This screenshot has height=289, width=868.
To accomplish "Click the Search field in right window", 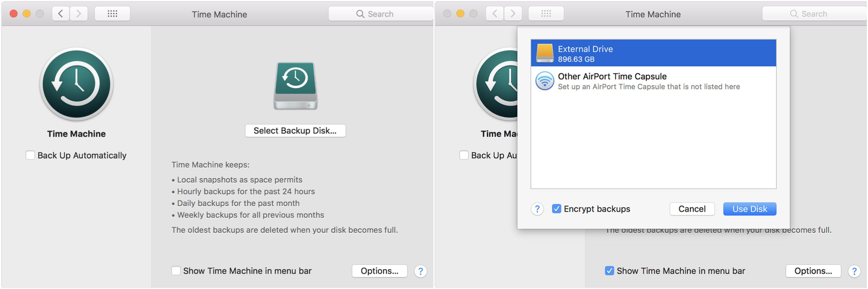I will pyautogui.click(x=814, y=14).
